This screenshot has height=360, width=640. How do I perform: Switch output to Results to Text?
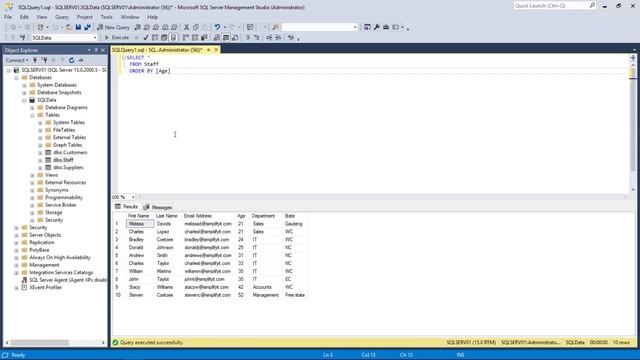217,38
